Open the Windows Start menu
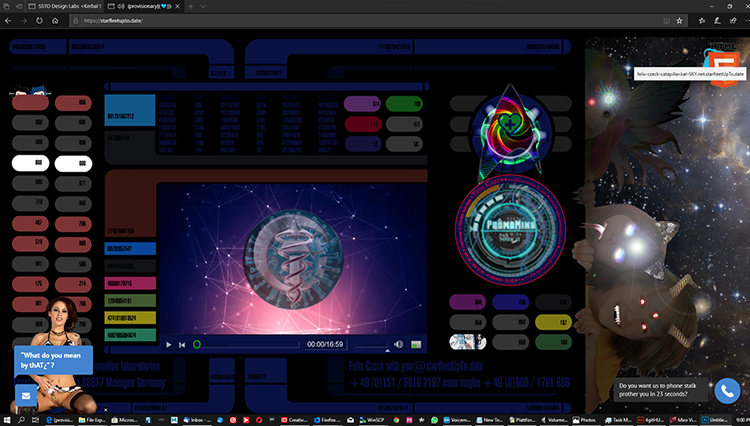This screenshot has height=426, width=750. pyautogui.click(x=7, y=420)
